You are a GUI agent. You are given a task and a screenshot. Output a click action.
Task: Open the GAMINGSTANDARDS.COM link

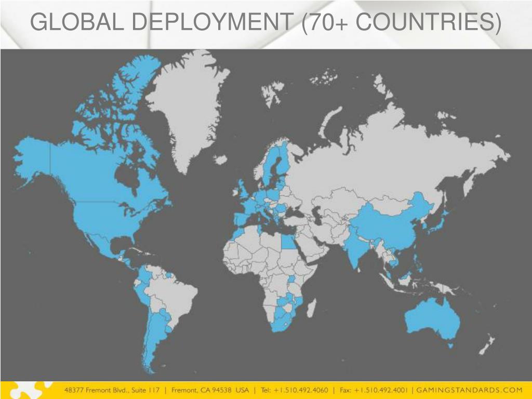click(469, 390)
